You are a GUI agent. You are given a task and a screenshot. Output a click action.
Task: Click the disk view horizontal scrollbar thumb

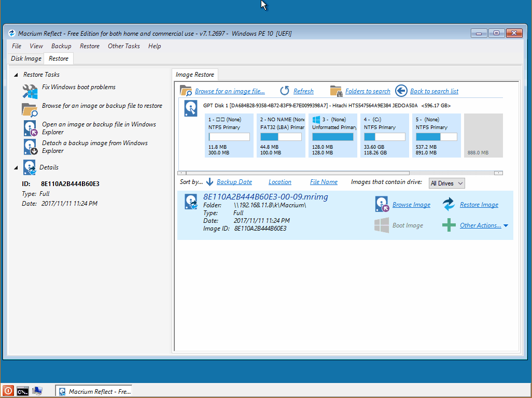298,173
